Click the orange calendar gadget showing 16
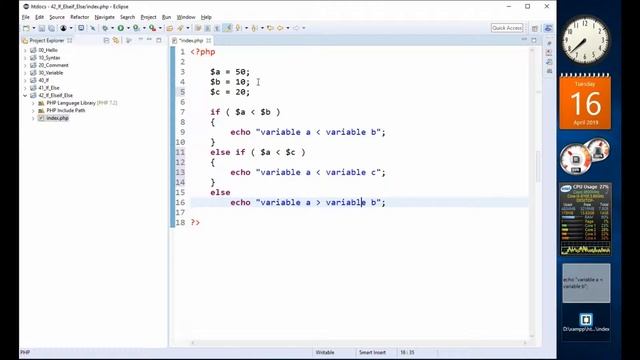The image size is (640, 360). tap(585, 102)
